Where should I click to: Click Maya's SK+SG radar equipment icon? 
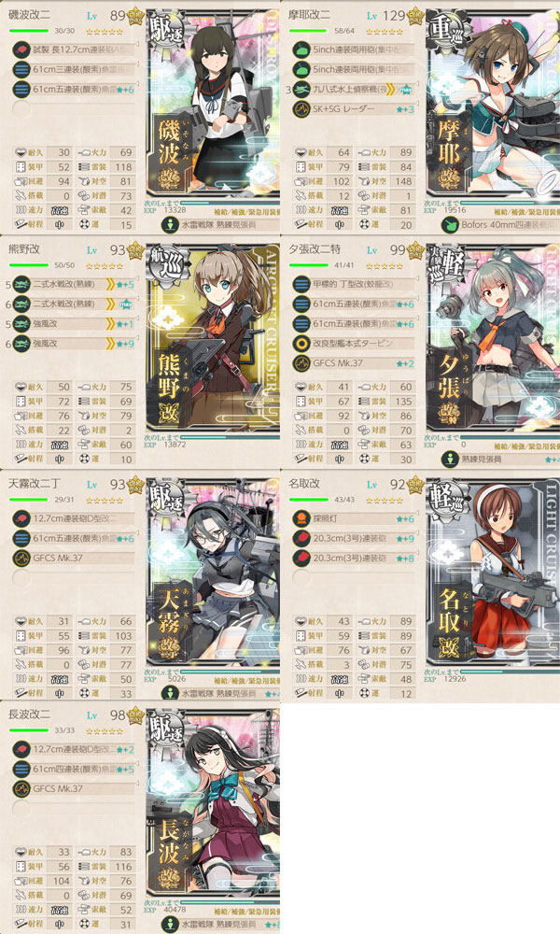pyautogui.click(x=301, y=109)
